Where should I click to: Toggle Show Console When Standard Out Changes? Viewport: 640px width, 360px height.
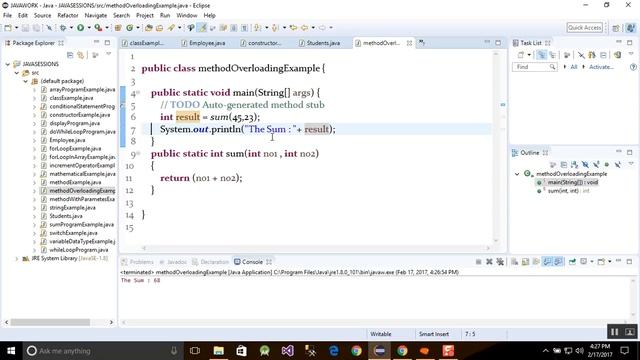547,262
